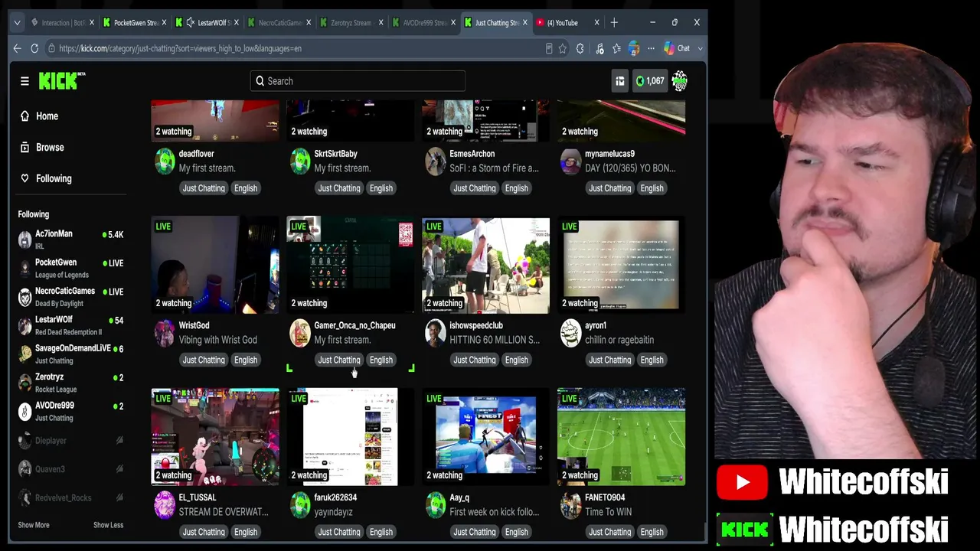This screenshot has height=551, width=980.
Task: Click the browser address bar URL
Action: pyautogui.click(x=180, y=48)
